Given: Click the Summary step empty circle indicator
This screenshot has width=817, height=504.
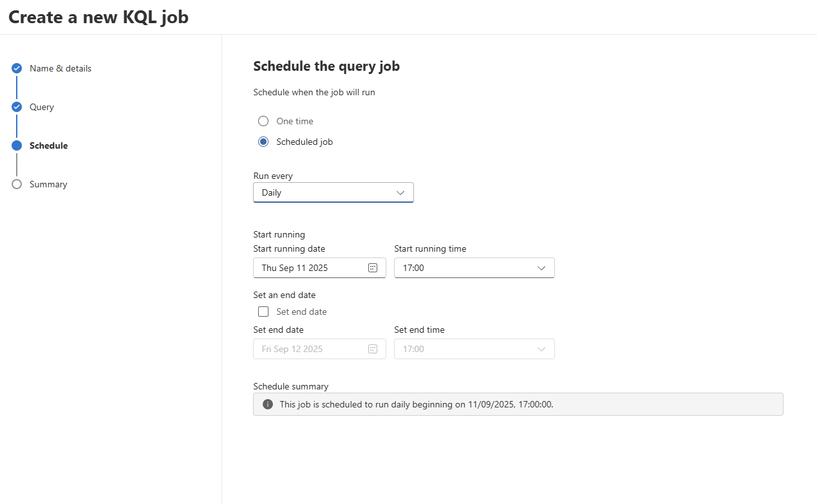Looking at the screenshot, I should [x=17, y=184].
